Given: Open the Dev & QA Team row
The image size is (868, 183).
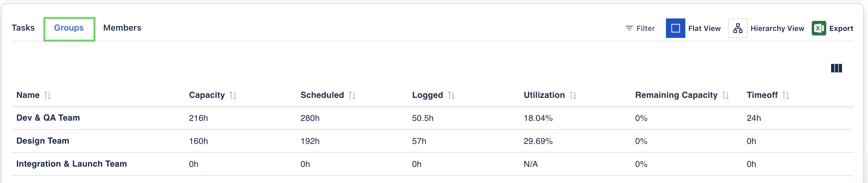Looking at the screenshot, I should pyautogui.click(x=48, y=118).
